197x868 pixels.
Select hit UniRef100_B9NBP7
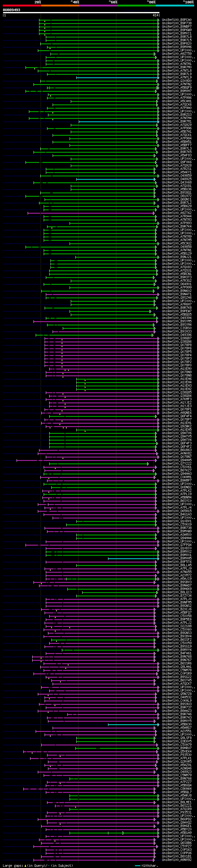pyautogui.click(x=176, y=26)
